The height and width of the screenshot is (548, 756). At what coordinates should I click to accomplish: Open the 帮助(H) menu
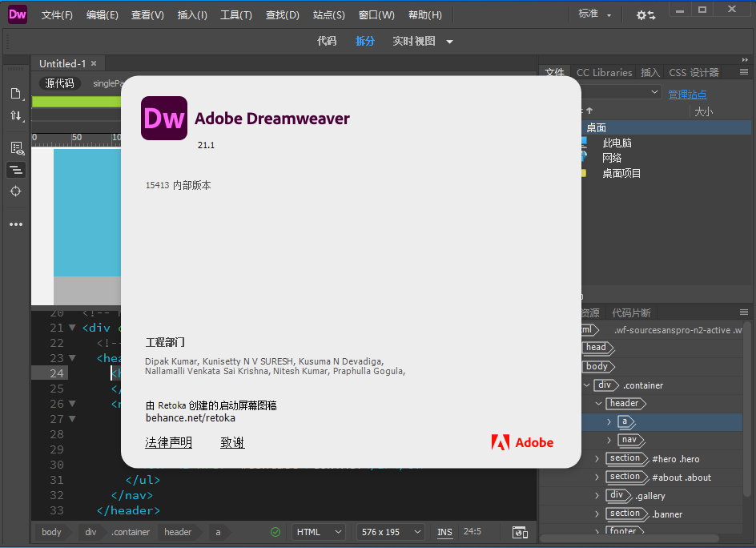425,15
